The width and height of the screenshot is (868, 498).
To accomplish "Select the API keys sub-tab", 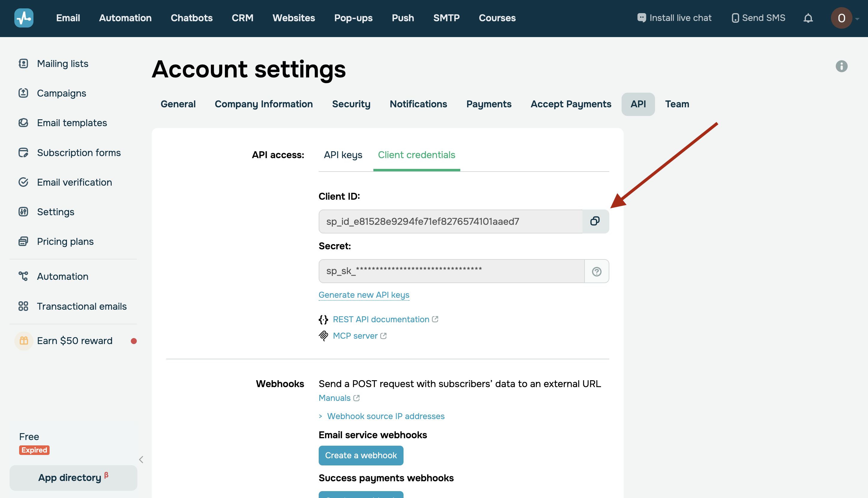I will (x=343, y=155).
